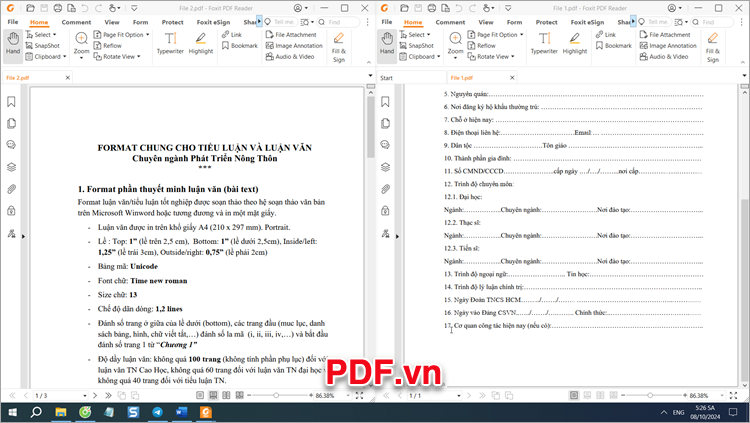Screen dimensions: 750x423
Task: Click Audio & Video in File 2 window
Action: coord(290,56)
